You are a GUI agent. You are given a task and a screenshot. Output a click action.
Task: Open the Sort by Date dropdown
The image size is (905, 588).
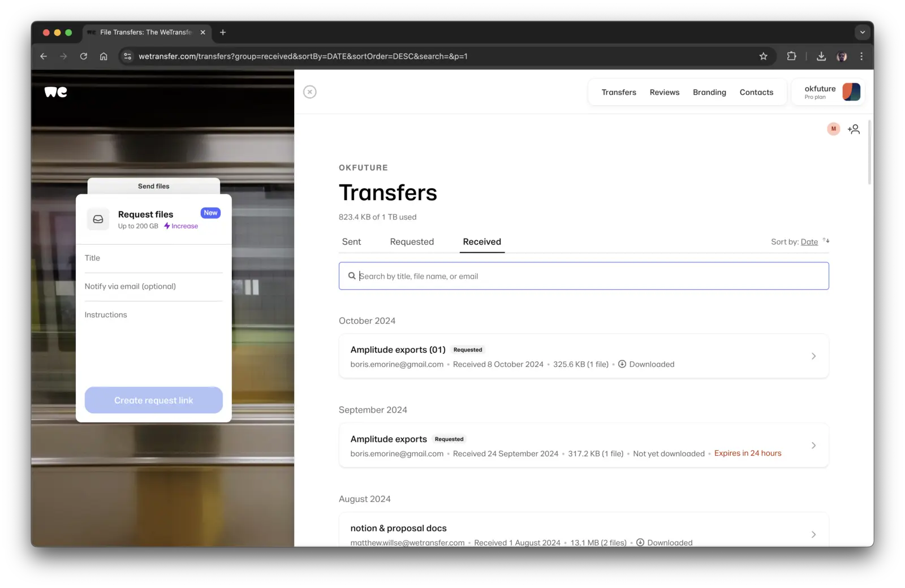[809, 241]
